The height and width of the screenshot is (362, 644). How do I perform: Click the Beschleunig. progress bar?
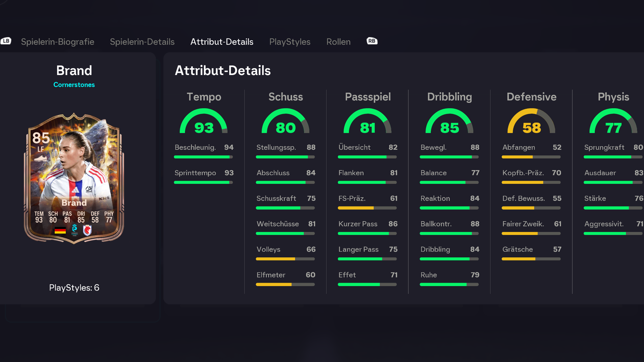[203, 157]
